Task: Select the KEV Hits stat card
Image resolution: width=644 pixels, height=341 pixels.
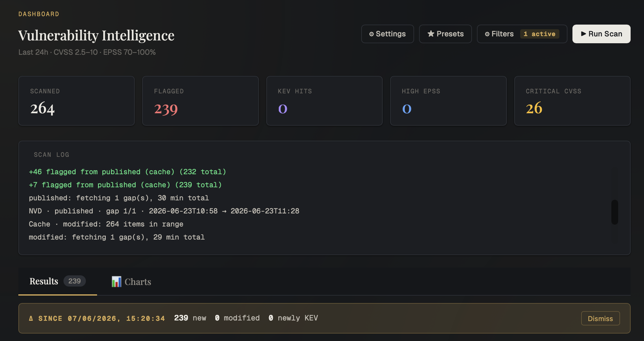Action: [324, 101]
